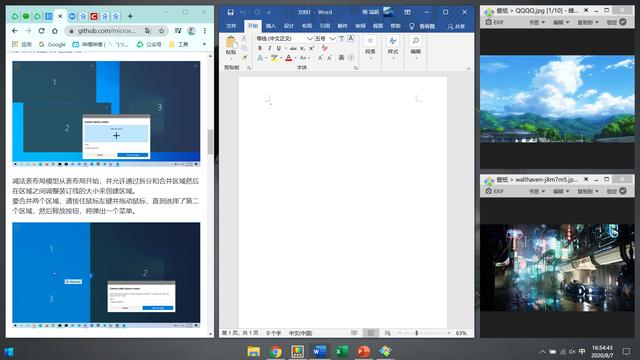This screenshot has height=360, width=640.
Task: Toggle the lock checkmark in QQQQ.jpg viewer
Action: [623, 22]
